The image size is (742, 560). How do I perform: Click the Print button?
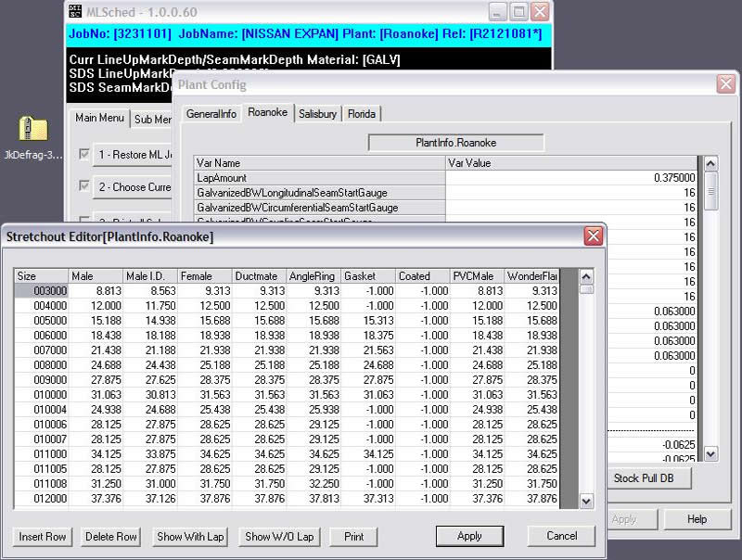click(353, 537)
